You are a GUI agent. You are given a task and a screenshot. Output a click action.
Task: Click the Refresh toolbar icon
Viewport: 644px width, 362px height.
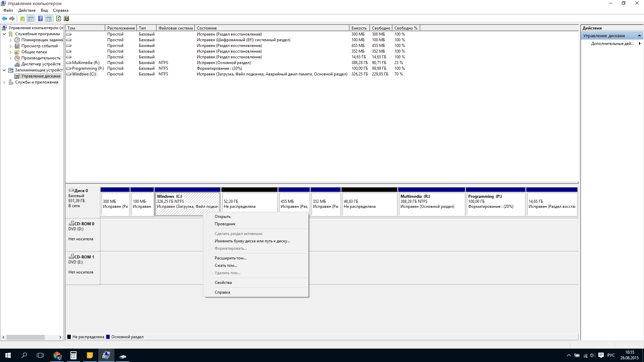tap(58, 19)
